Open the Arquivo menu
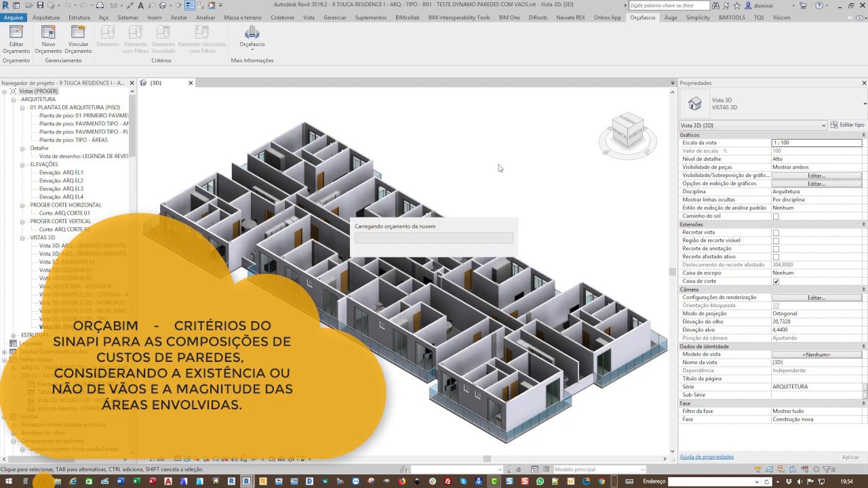 [x=14, y=18]
